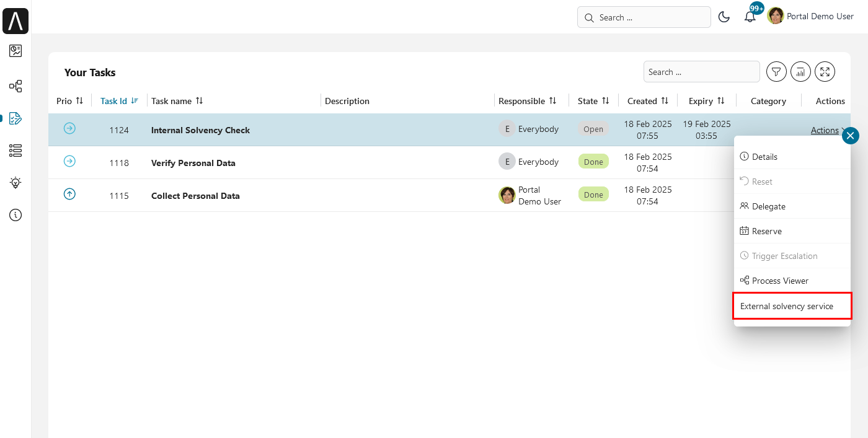This screenshot has width=868, height=438.
Task: Sort by Created column
Action: [665, 100]
